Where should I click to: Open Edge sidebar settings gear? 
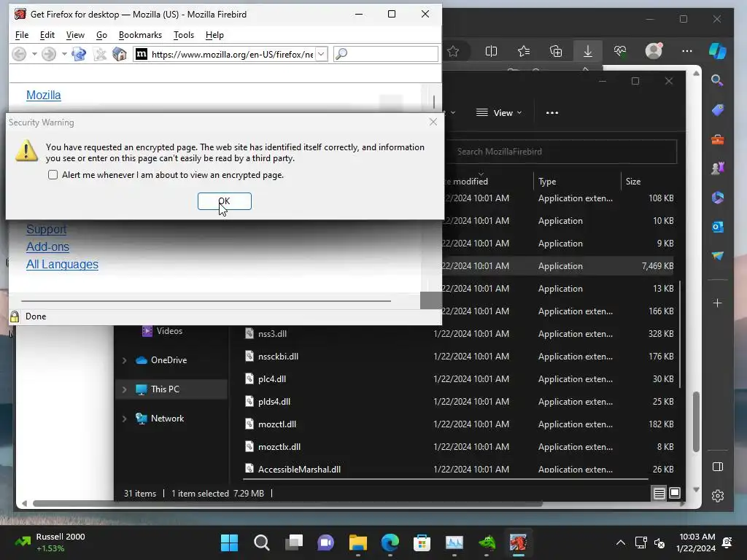click(718, 496)
